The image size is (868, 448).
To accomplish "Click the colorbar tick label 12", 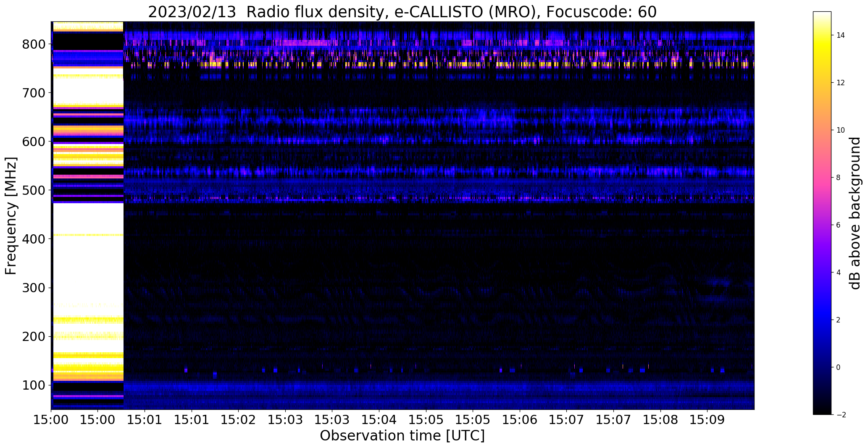I will click(x=840, y=83).
